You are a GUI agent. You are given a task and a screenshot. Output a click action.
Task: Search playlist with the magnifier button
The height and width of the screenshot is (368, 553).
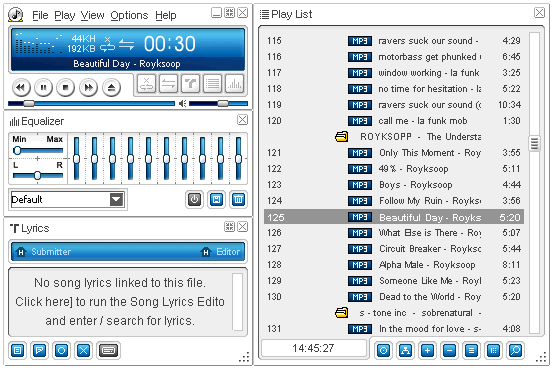[515, 351]
